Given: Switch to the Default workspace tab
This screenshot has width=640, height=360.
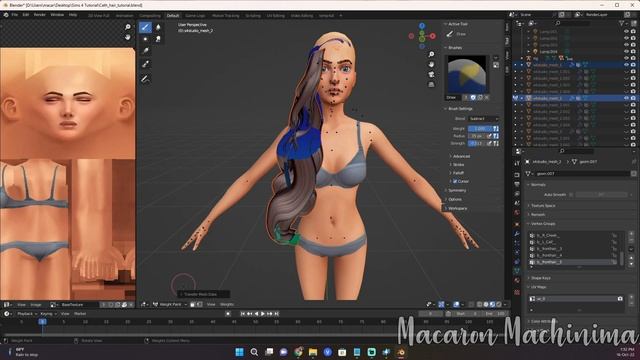Looking at the screenshot, I should coord(173,16).
